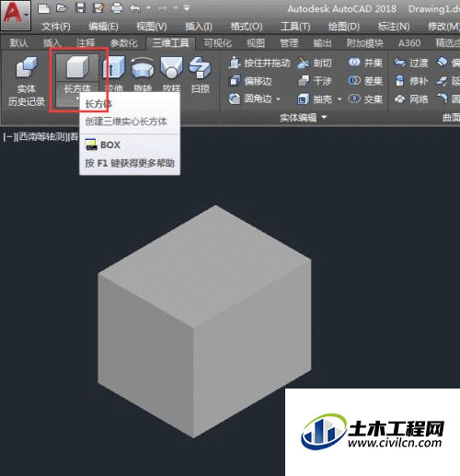Click the New drawing icon
This screenshot has width=460, height=476.
44,8
